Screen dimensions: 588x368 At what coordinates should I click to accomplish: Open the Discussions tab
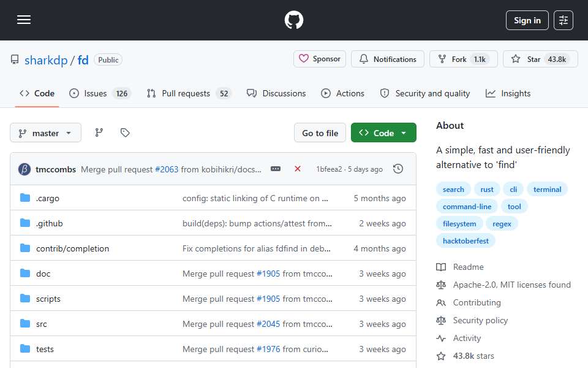[276, 93]
